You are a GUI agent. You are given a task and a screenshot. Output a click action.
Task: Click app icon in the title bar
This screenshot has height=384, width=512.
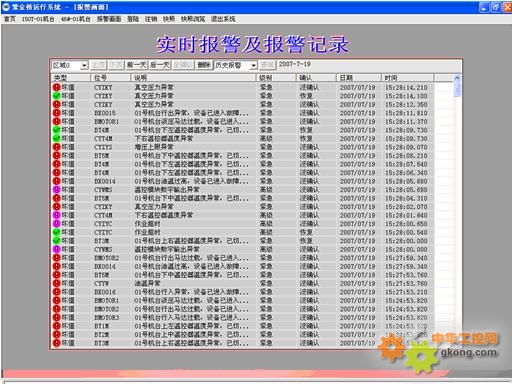tap(6, 7)
